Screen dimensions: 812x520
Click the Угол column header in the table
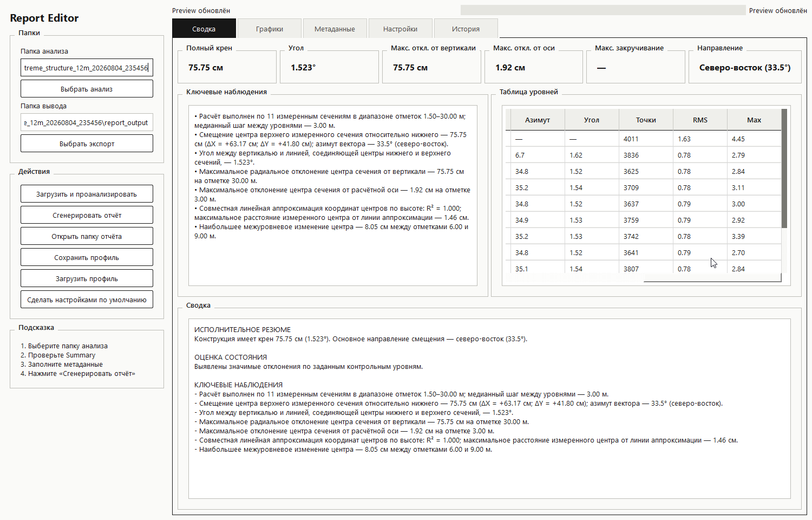(x=592, y=120)
